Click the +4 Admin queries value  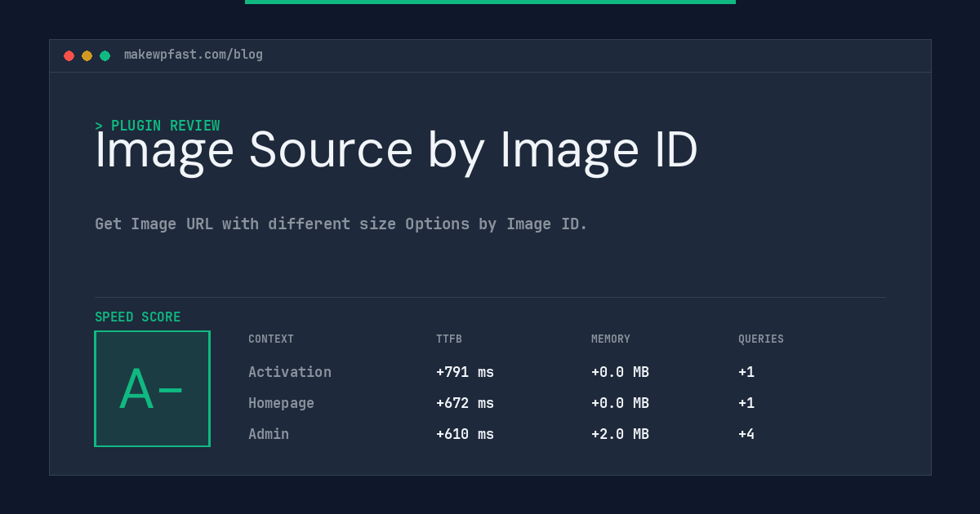coord(746,434)
